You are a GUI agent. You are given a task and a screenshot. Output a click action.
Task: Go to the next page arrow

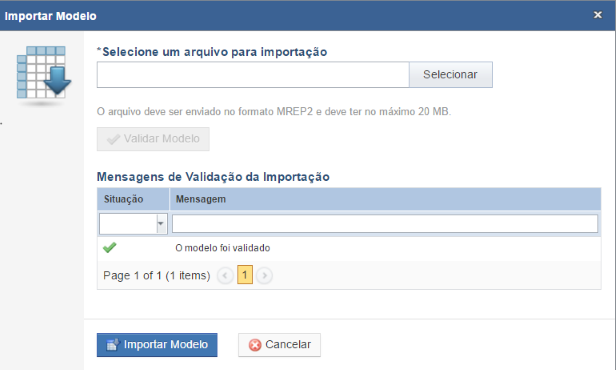pyautogui.click(x=264, y=275)
